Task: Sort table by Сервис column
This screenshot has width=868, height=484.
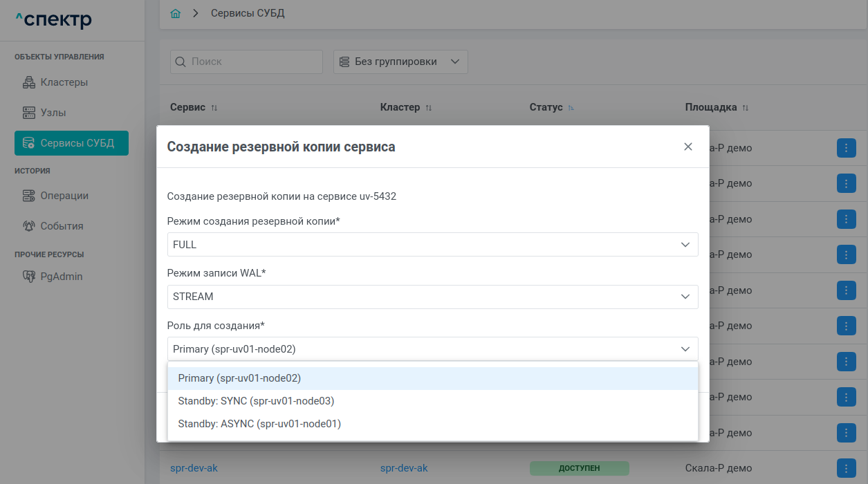Action: point(214,108)
